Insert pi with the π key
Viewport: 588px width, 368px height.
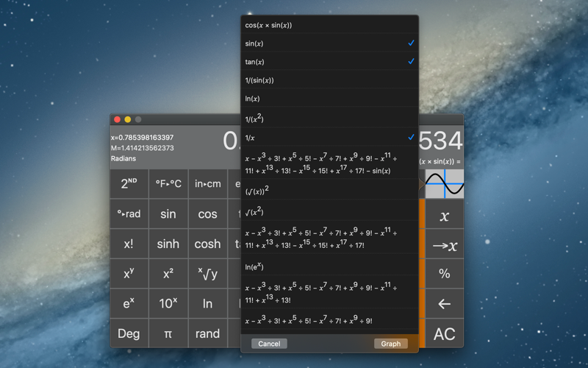pos(168,333)
